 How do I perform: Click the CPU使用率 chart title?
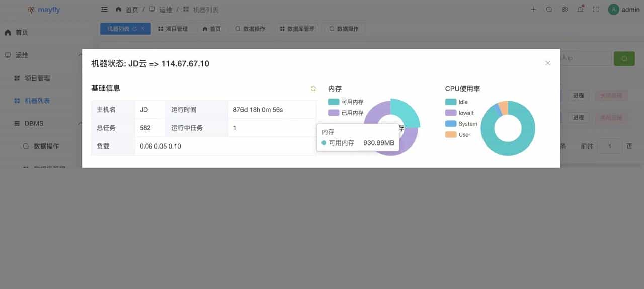pyautogui.click(x=462, y=89)
